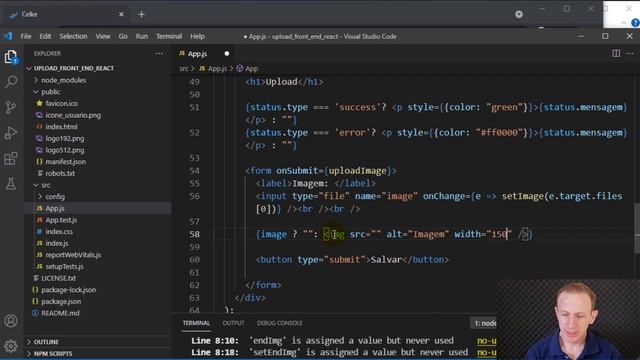Viewport: 640px width, 360px height.
Task: Click 'src' breadcrumb segment
Action: 184,69
